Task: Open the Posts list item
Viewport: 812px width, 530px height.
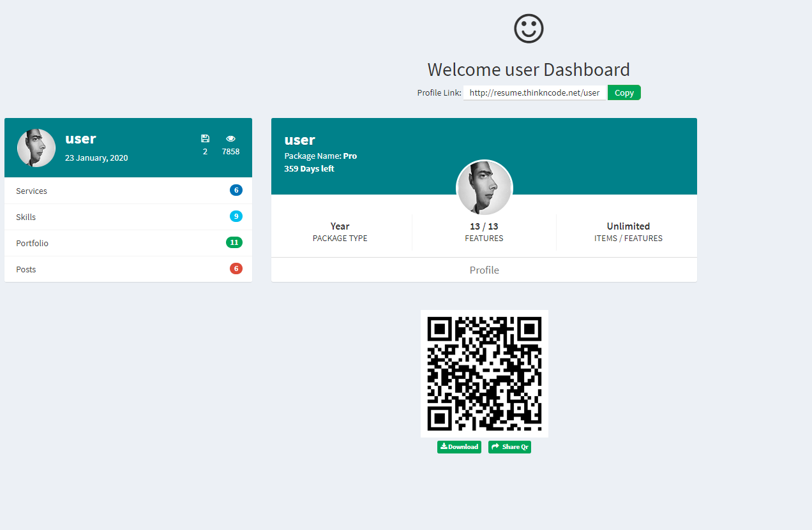Action: [128, 269]
